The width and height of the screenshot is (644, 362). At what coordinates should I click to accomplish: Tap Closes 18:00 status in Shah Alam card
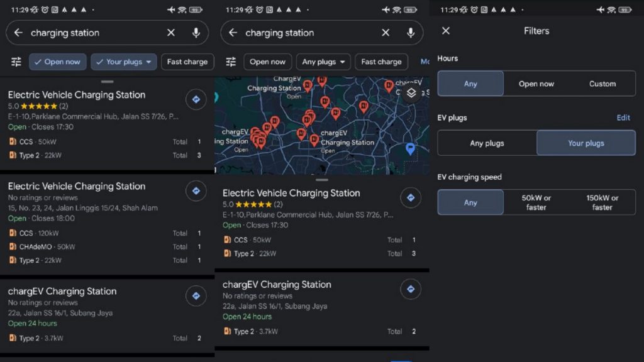coord(53,218)
